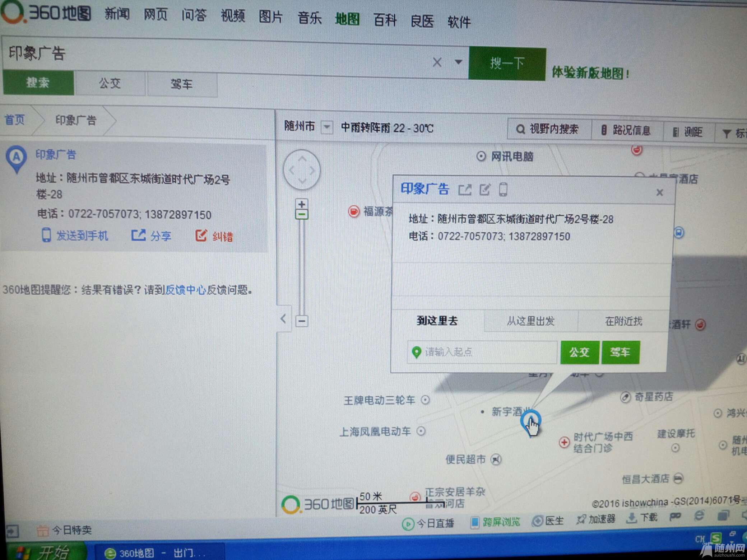Click the 便民超市 map icon

pyautogui.click(x=496, y=459)
